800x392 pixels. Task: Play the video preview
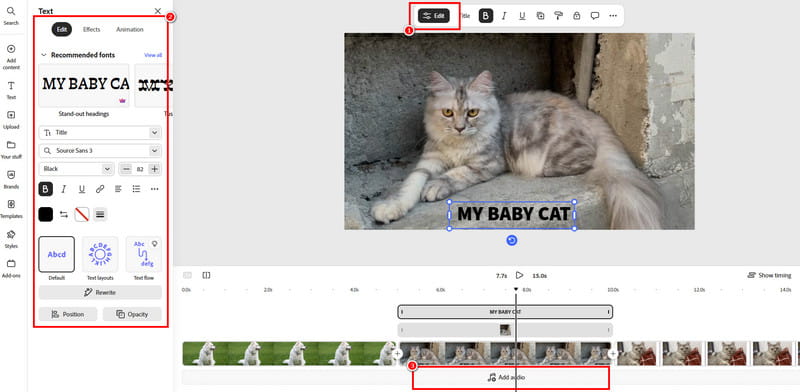[x=519, y=276]
